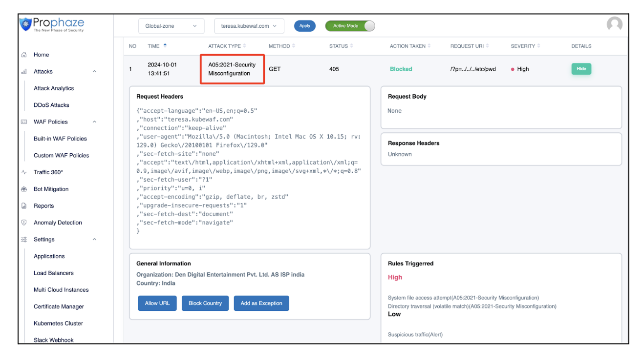Click the Add as Exception button
Image resolution: width=643 pixels, height=364 pixels.
[261, 303]
